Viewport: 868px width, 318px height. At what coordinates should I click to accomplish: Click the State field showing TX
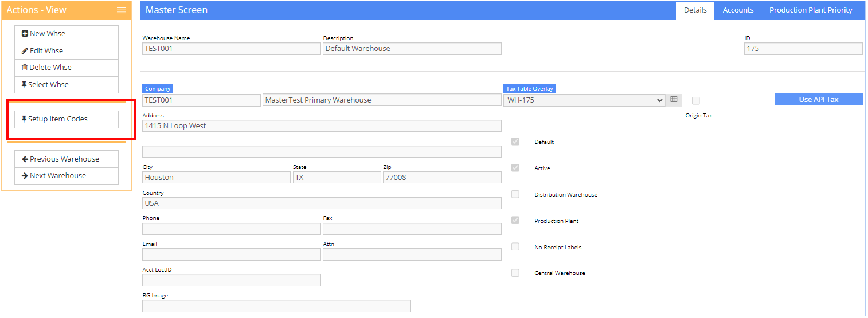337,178
